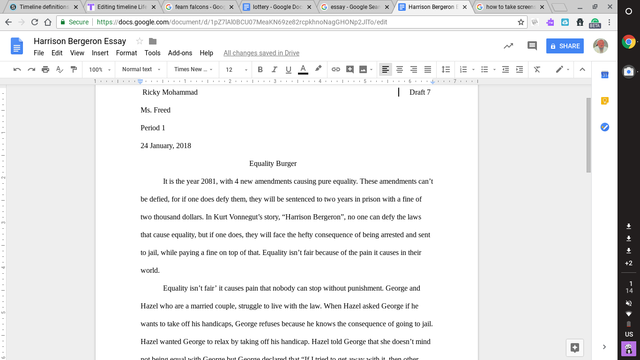Toggle underline formatting
Screen dimensions: 640x360
point(288,70)
